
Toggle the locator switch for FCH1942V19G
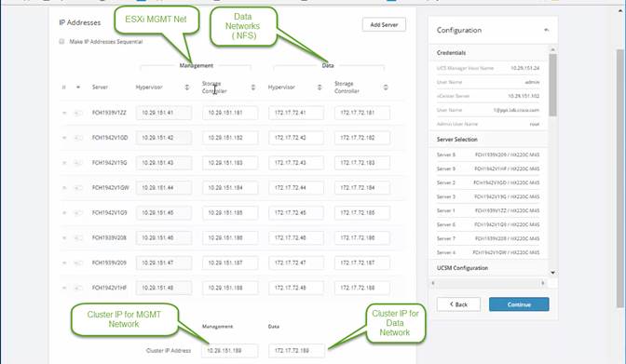(78, 163)
